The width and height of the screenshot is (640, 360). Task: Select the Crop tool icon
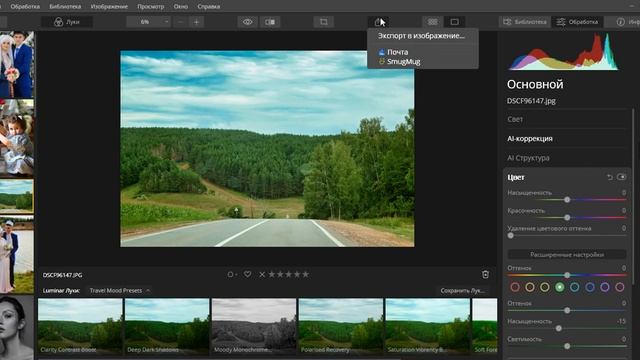pyautogui.click(x=324, y=22)
